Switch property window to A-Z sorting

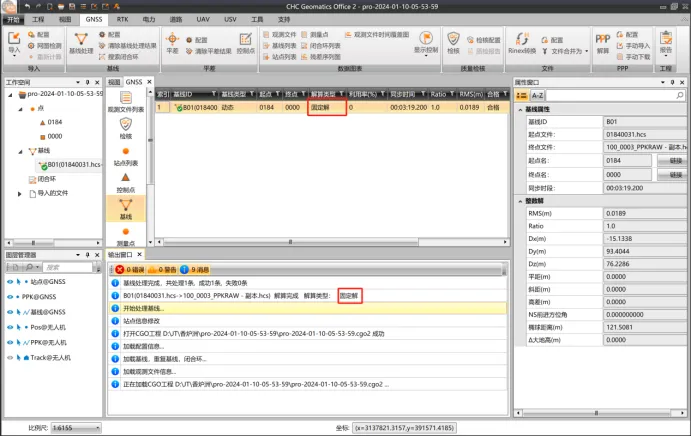537,95
